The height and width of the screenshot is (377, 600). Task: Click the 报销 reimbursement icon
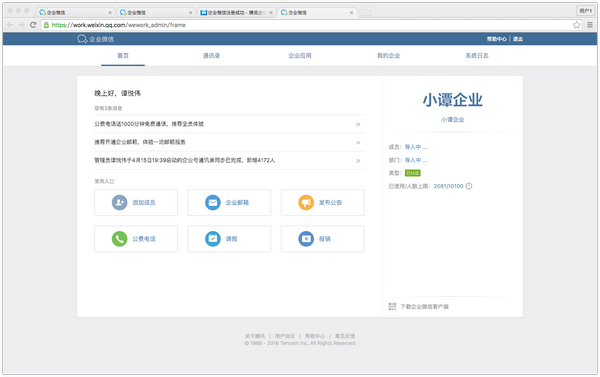306,239
